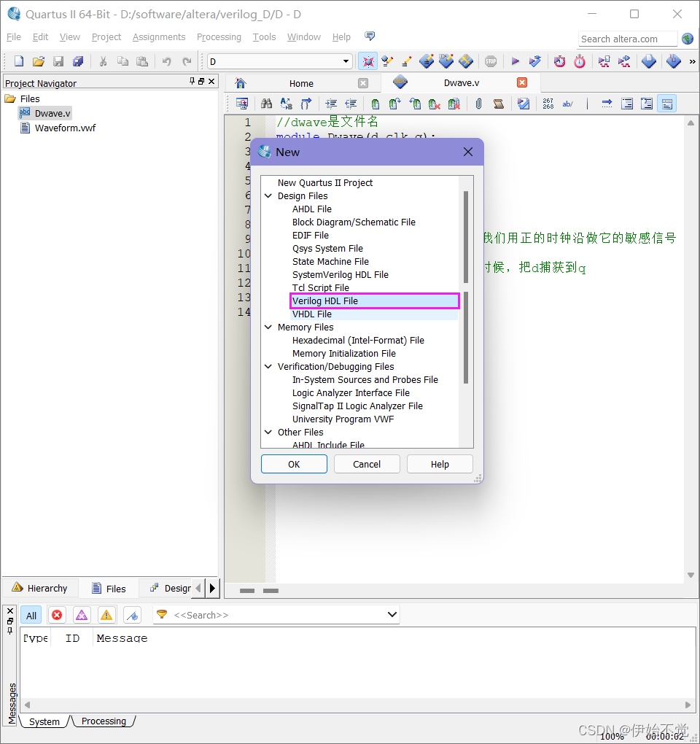This screenshot has height=744, width=700.
Task: Close the Dwave.v tab with red X
Action: point(522,82)
